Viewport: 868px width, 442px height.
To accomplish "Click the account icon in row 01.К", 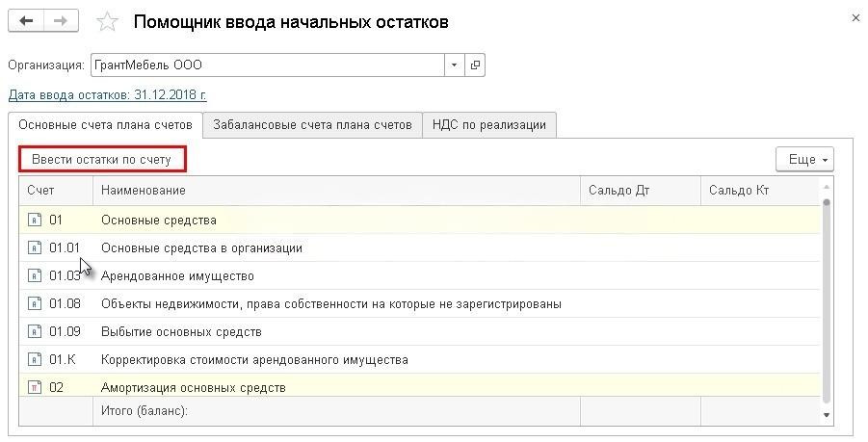I will [x=35, y=359].
